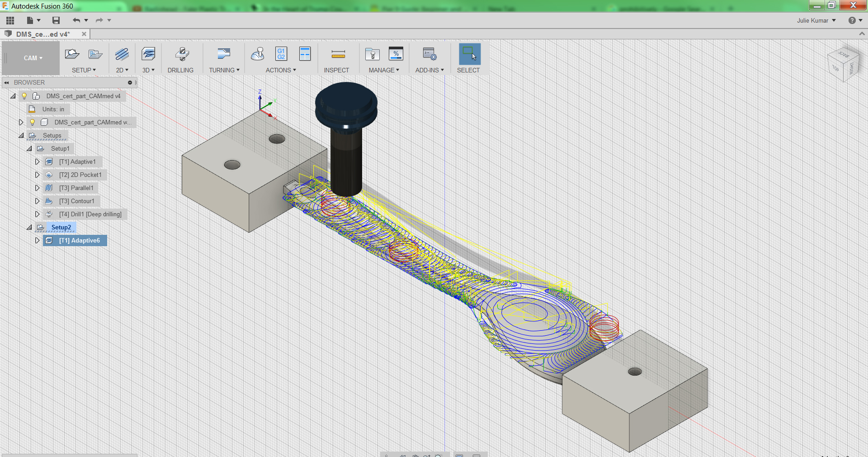Screen dimensions: 868x457
Task: Expand the [T3] Contour1 operation
Action: point(38,201)
